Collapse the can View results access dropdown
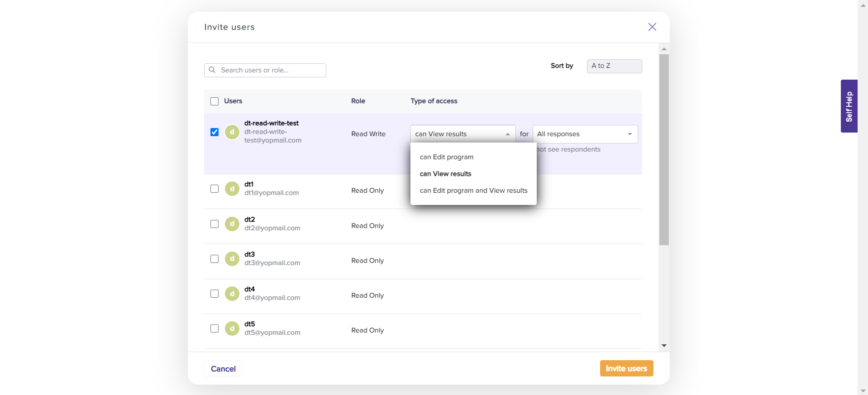Image resolution: width=868 pixels, height=395 pixels. point(463,134)
